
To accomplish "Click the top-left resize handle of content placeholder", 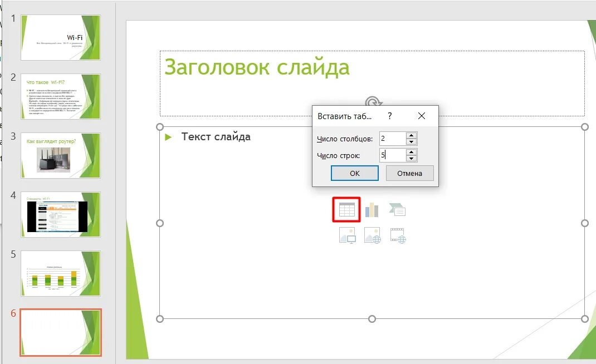I will coord(160,127).
